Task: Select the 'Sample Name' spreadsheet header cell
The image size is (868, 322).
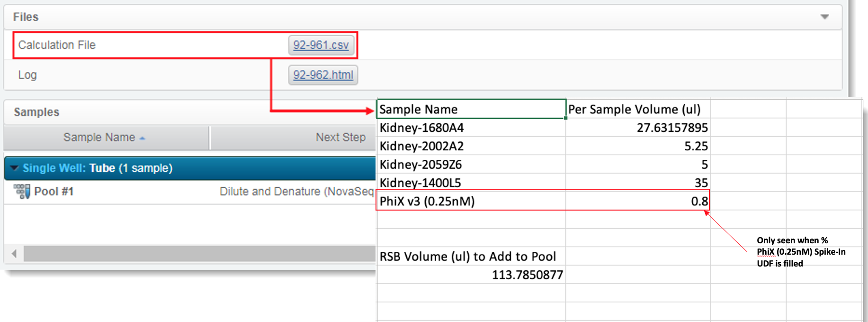Action: (x=471, y=110)
